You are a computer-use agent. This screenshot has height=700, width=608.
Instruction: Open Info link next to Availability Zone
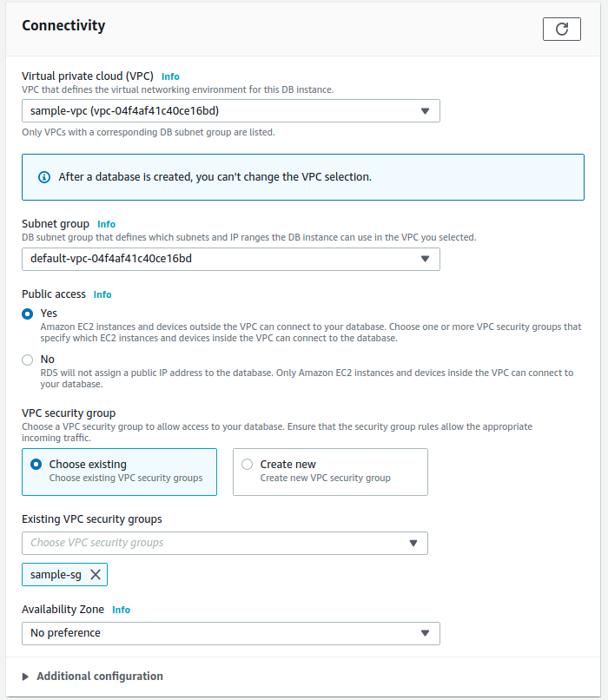coord(121,610)
